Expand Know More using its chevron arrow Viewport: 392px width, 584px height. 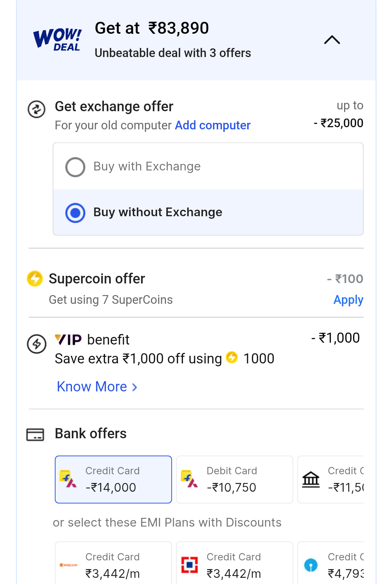click(x=135, y=387)
